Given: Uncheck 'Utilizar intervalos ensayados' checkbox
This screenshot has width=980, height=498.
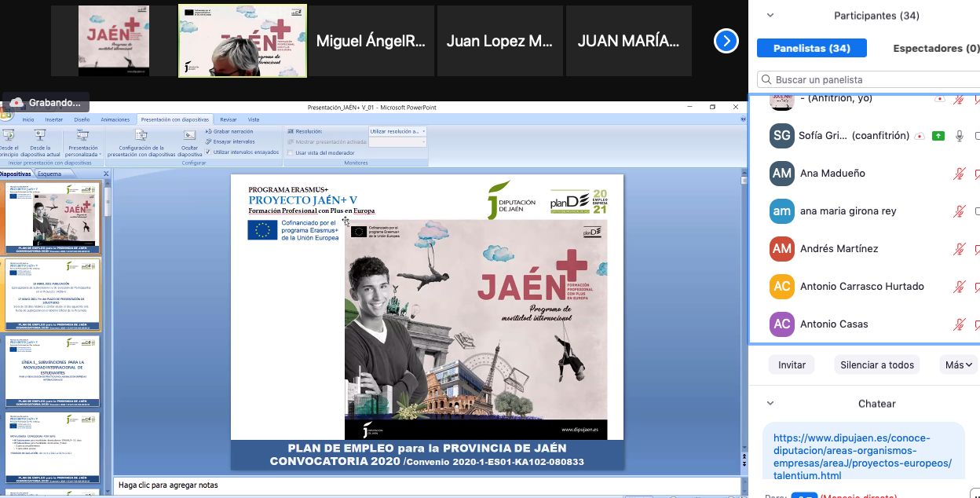Looking at the screenshot, I should click(x=208, y=152).
